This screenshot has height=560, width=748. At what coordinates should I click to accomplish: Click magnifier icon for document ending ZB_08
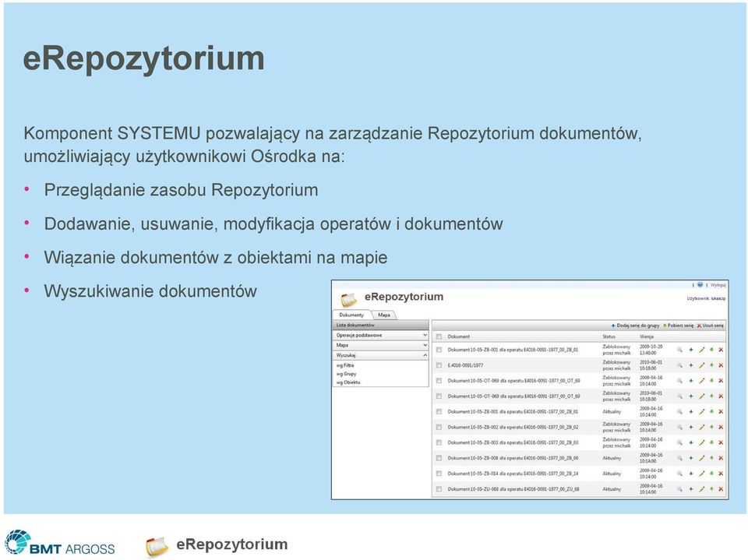point(679,459)
